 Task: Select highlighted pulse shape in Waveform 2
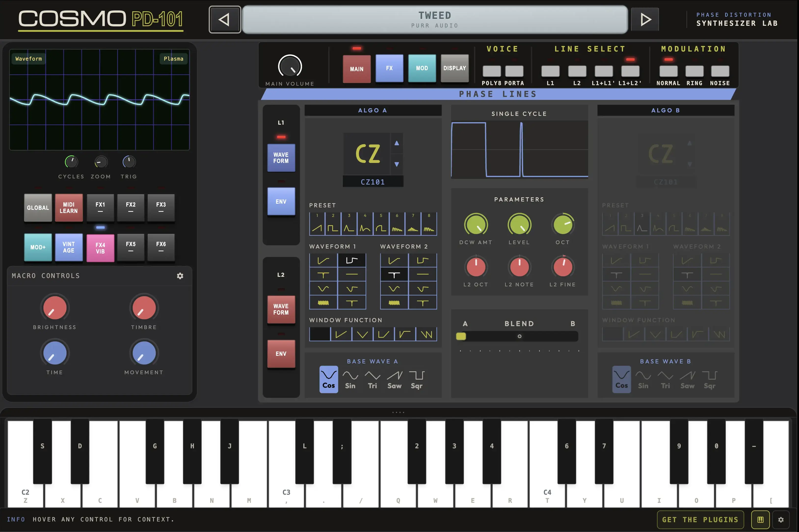[394, 275]
